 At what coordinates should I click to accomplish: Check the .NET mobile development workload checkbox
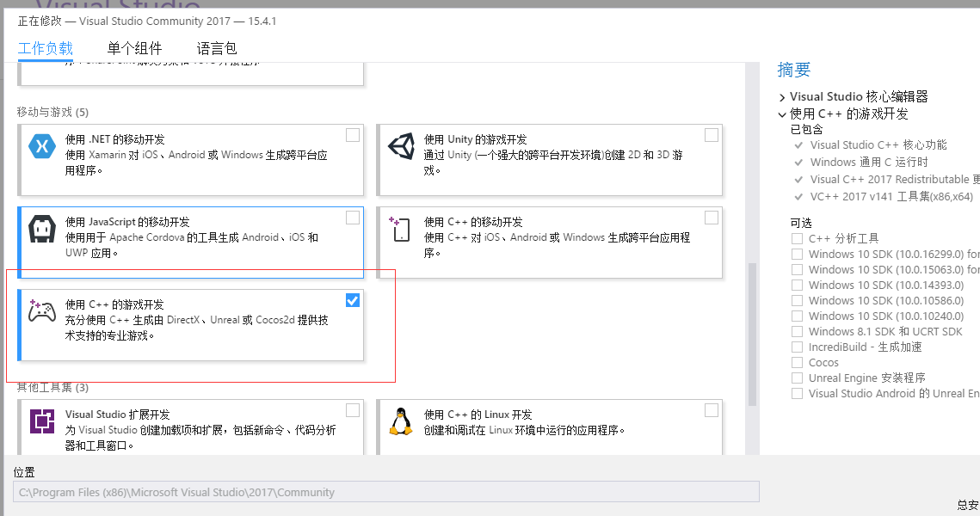353,135
